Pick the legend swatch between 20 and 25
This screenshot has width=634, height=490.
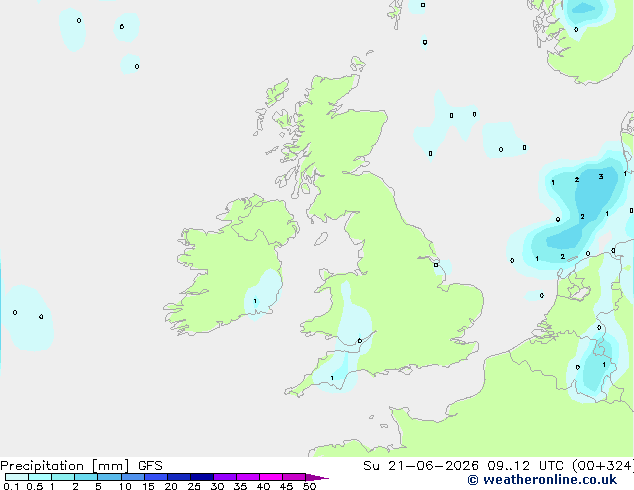(179, 477)
